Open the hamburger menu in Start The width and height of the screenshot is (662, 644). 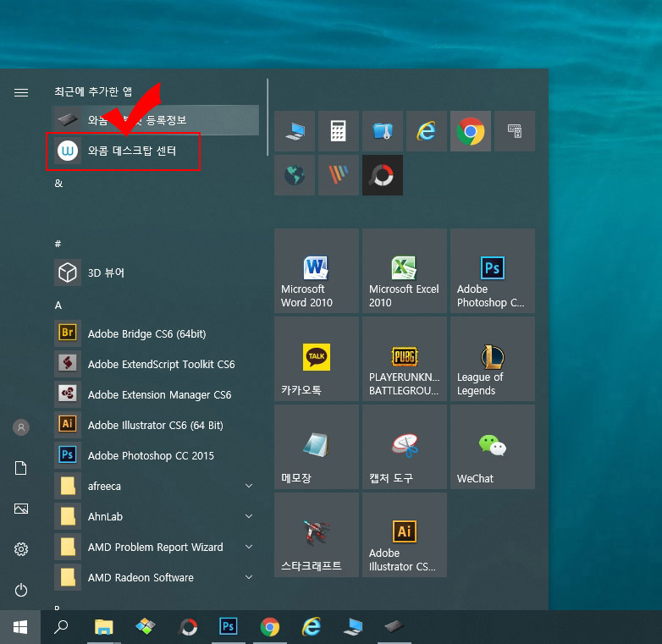tap(21, 92)
